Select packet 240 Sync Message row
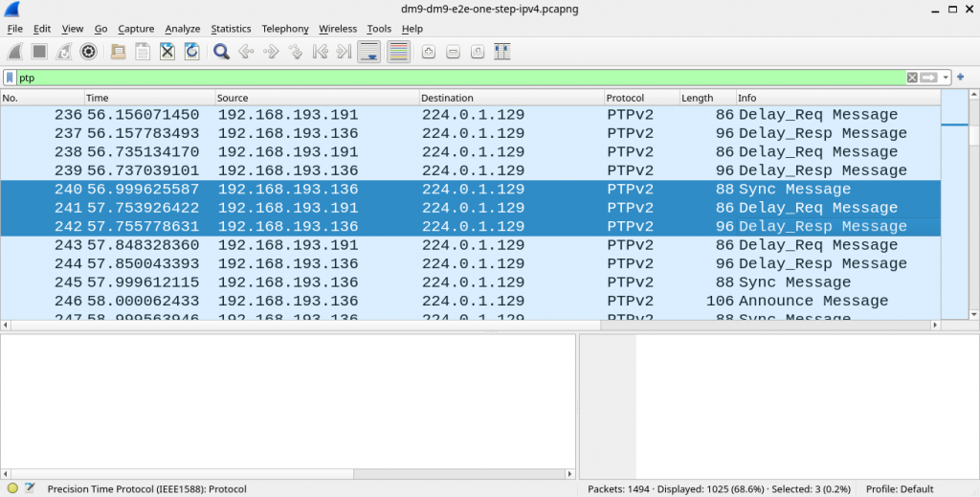This screenshot has width=980, height=497. [x=470, y=190]
